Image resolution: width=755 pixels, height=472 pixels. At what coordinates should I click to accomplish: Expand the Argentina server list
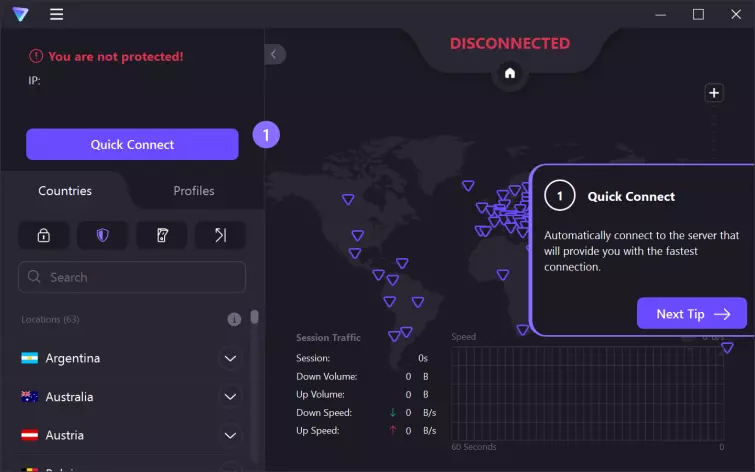pos(230,358)
